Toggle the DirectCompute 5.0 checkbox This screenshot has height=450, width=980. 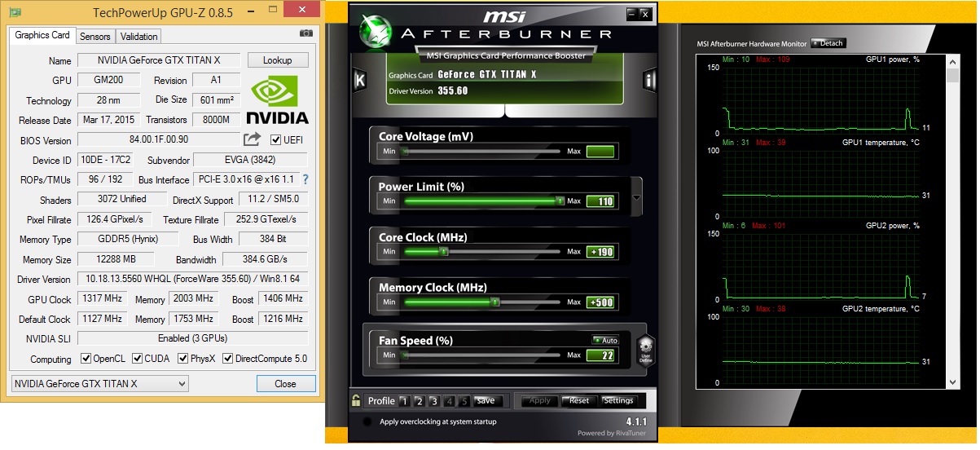(228, 359)
